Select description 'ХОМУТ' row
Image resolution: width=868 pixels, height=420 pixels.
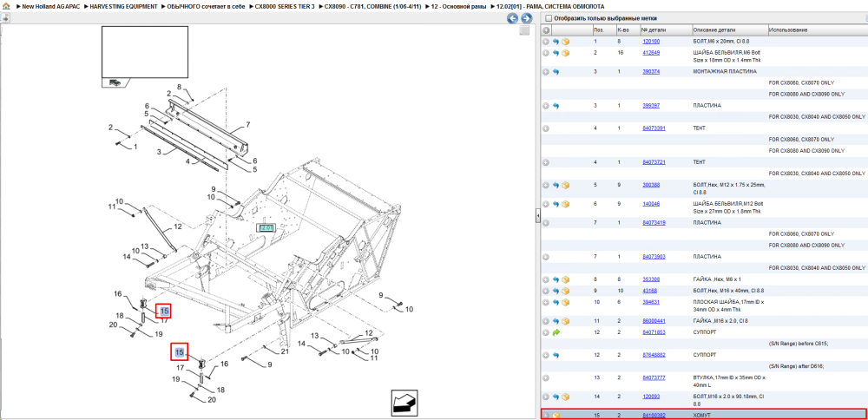coord(703,415)
